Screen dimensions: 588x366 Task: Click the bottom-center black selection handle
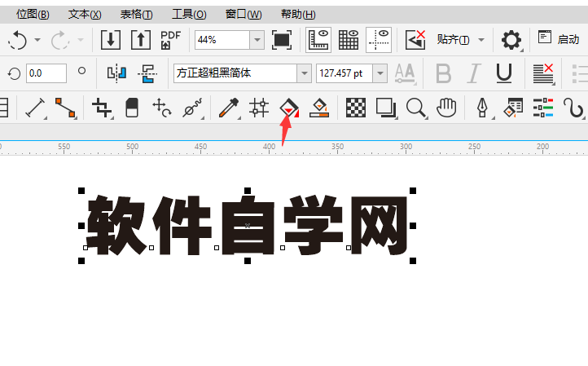click(248, 261)
